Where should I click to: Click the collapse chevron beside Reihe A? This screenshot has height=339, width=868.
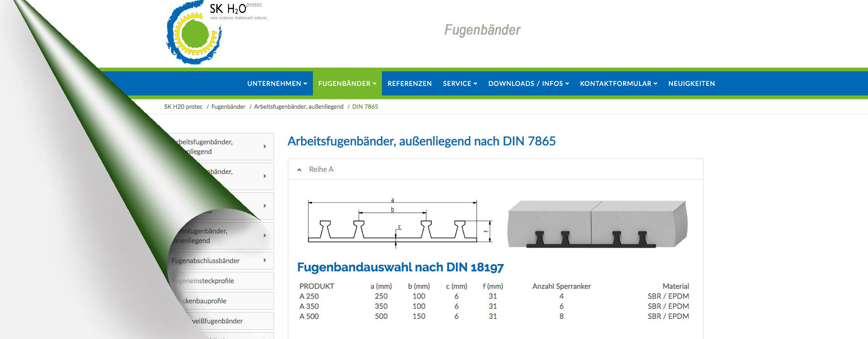tap(299, 170)
